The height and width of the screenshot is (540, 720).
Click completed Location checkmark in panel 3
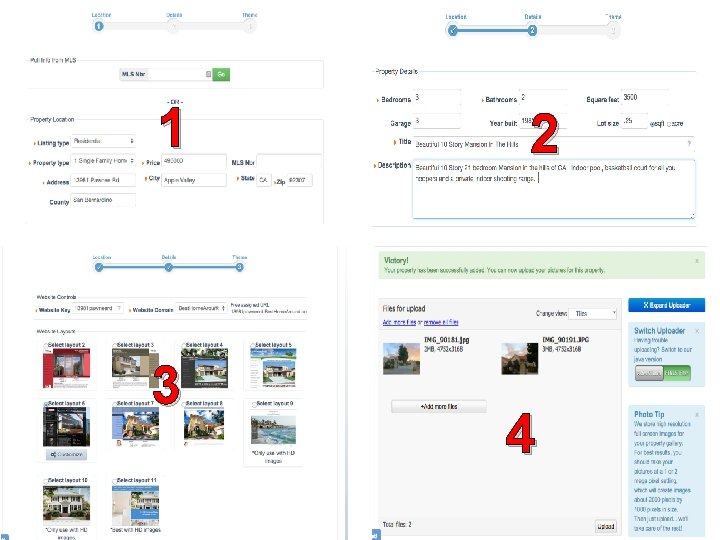tap(99, 267)
